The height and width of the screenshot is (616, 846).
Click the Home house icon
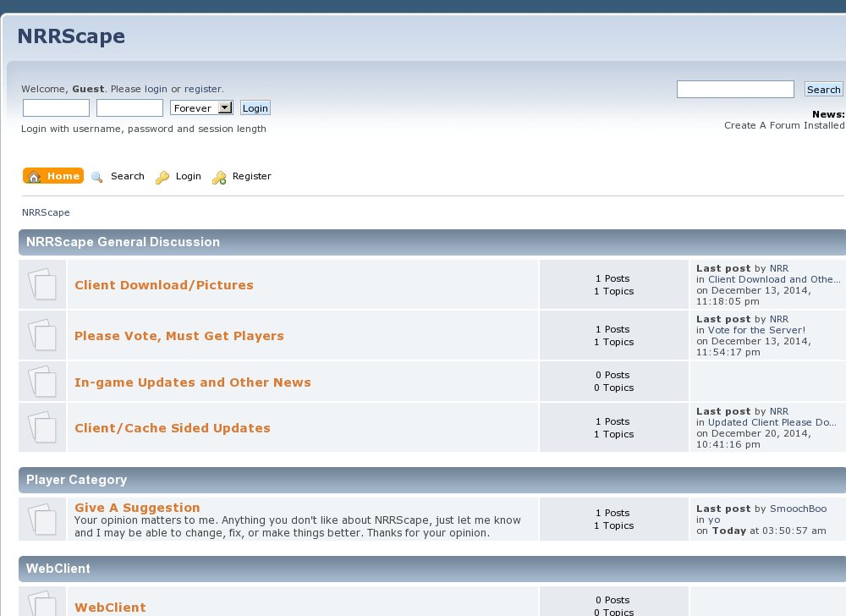pos(34,177)
